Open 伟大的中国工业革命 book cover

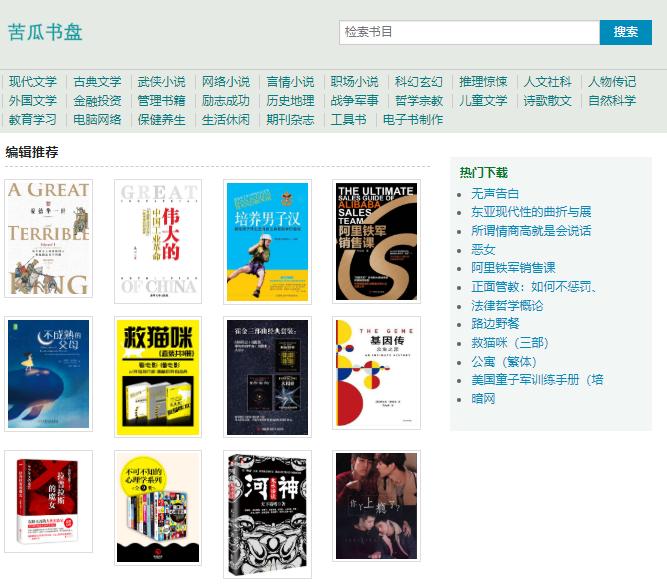[158, 241]
